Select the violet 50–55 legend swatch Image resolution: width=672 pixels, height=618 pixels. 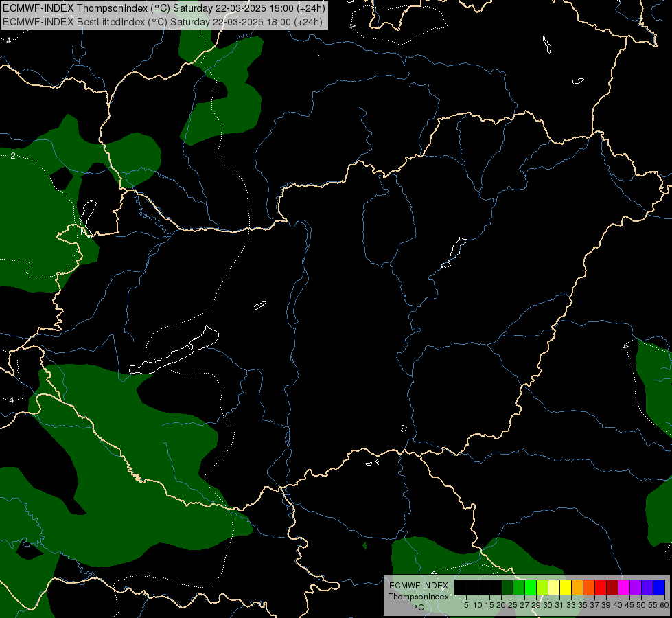(x=647, y=587)
